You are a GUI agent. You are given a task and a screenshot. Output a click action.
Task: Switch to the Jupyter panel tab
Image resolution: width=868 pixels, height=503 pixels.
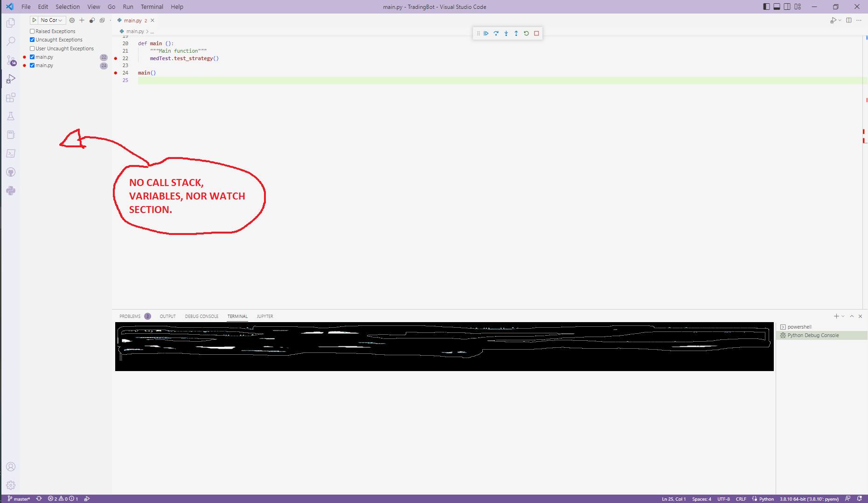click(265, 316)
